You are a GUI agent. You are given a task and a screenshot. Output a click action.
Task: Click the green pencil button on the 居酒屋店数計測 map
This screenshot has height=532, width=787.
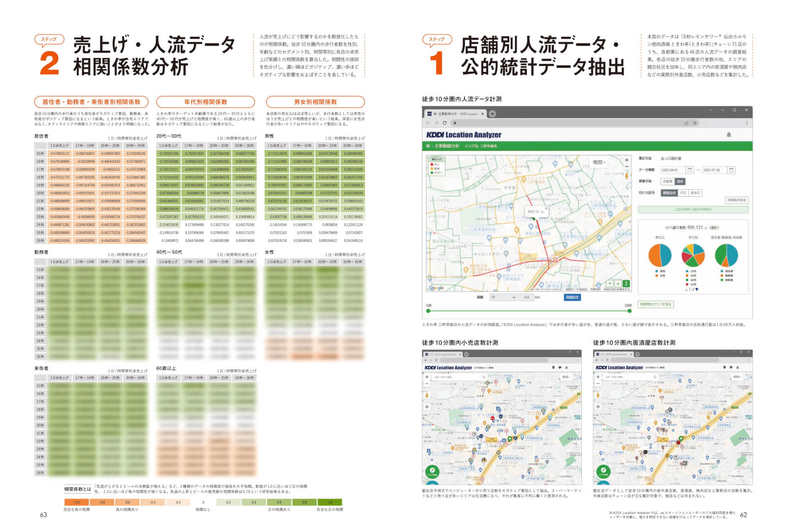tap(603, 471)
